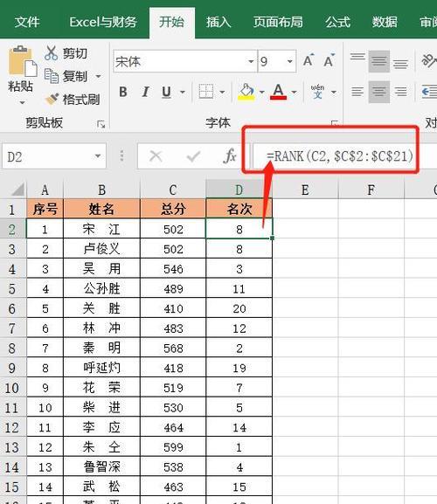Viewport: 437px width, 504px height.
Task: Open font color dropdown arrow
Action: click(294, 93)
